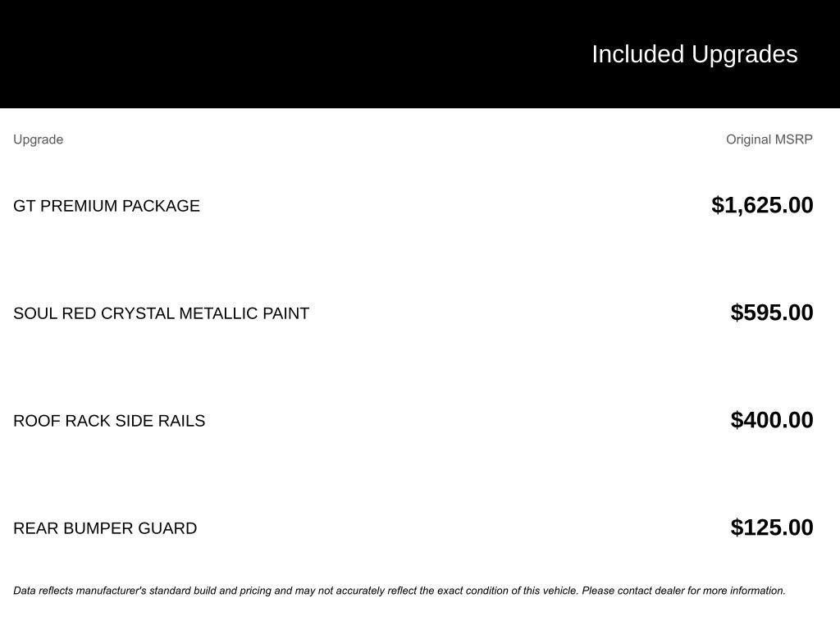Pick the REAR BUMPER GUARD upgrade name
Screen dimensions: 840x630
click(105, 528)
